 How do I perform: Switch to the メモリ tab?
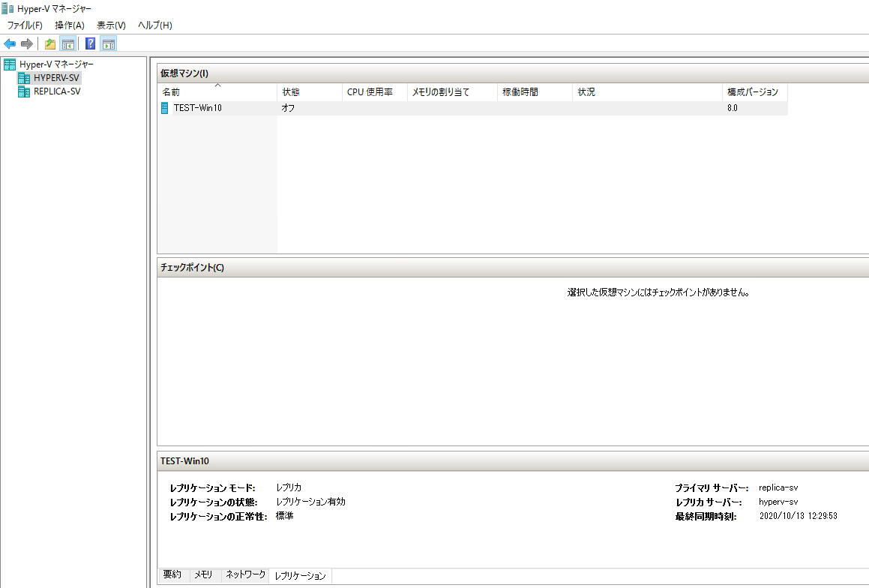pos(203,574)
